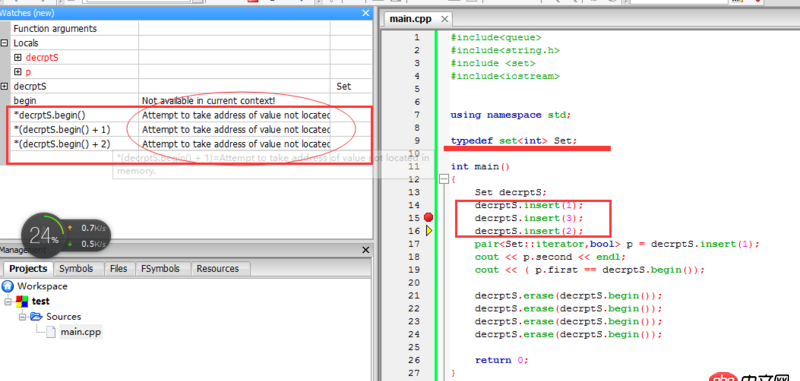This screenshot has width=800, height=381.
Task: Click the '#include<string.h>' code line
Action: tap(505, 50)
